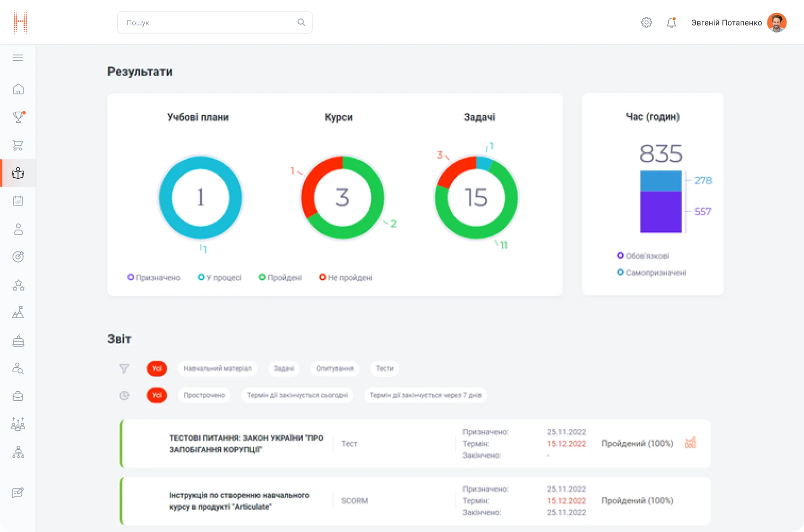Toggle the 'Не пройдені' legend item
804x532 pixels.
tap(346, 278)
